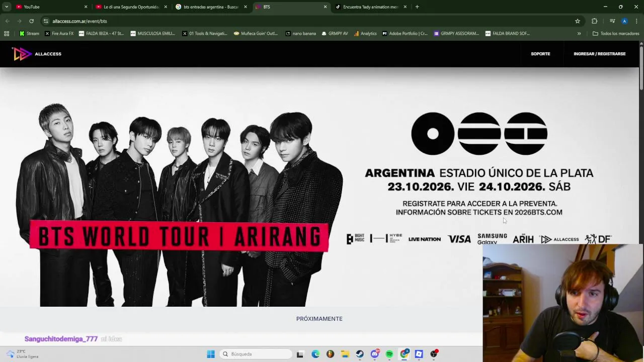Screen dimensions: 644x362
Task: Click the '2026BTS.COM' ticket info text
Action: (538, 212)
